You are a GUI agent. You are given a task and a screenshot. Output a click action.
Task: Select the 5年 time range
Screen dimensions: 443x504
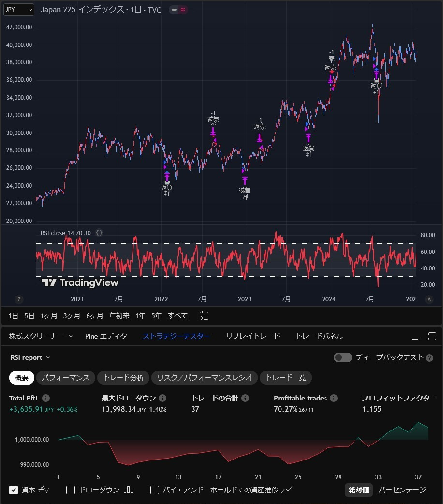[x=156, y=315]
